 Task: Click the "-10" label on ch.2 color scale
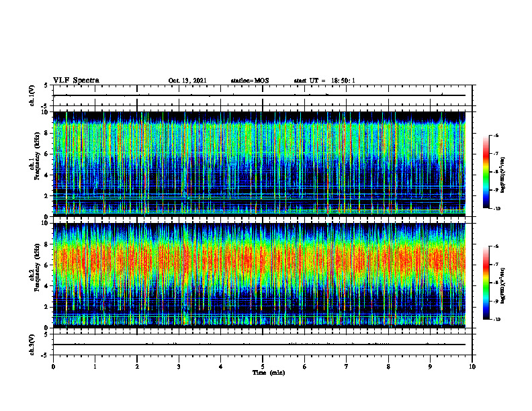496,320
